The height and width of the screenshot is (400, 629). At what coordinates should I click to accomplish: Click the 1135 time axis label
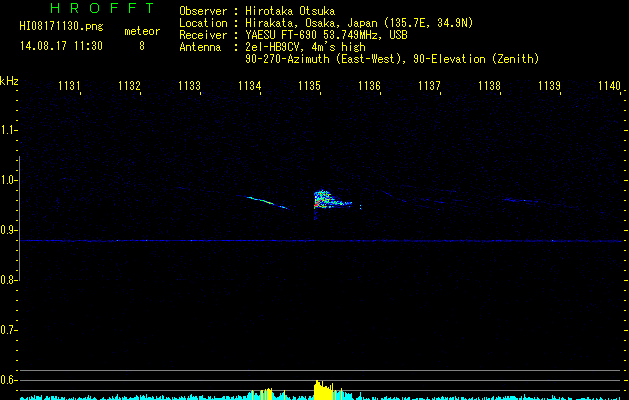[x=309, y=85]
